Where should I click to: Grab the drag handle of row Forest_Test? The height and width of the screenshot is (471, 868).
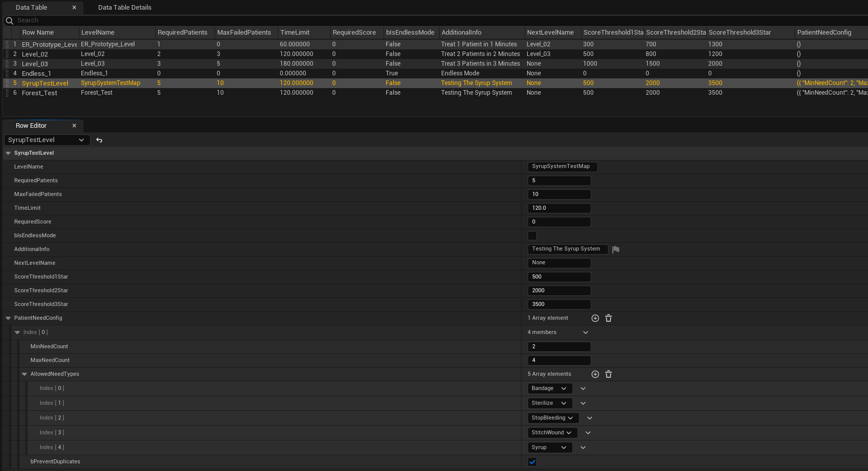pos(7,93)
